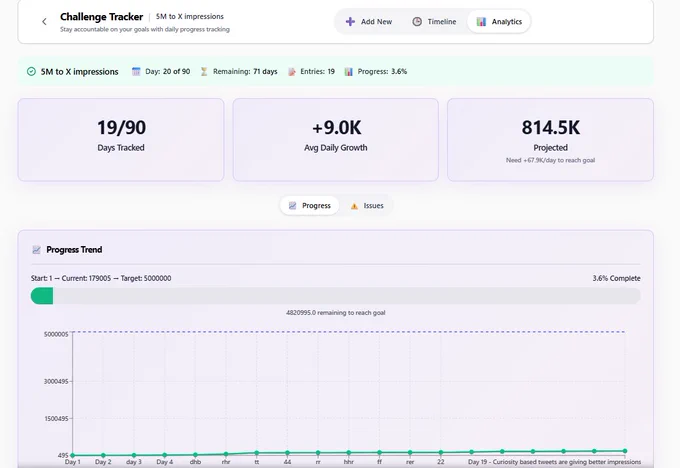
Task: Click 'Stay accountable on your goals' tagline
Action: [145, 29]
